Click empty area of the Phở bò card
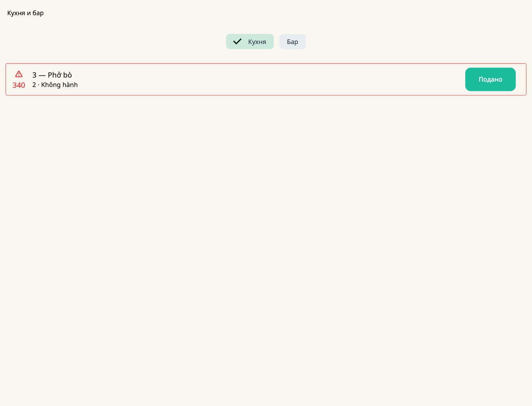 [271, 79]
